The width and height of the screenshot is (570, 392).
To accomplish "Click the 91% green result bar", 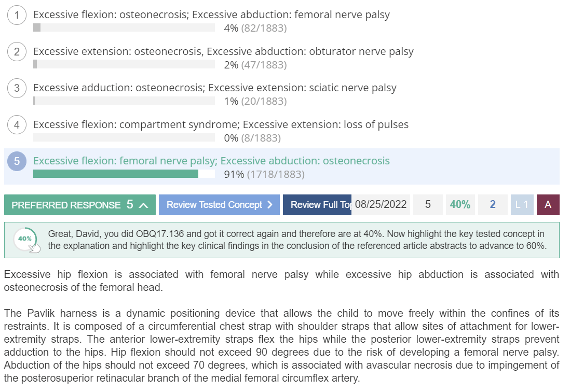I will [116, 174].
